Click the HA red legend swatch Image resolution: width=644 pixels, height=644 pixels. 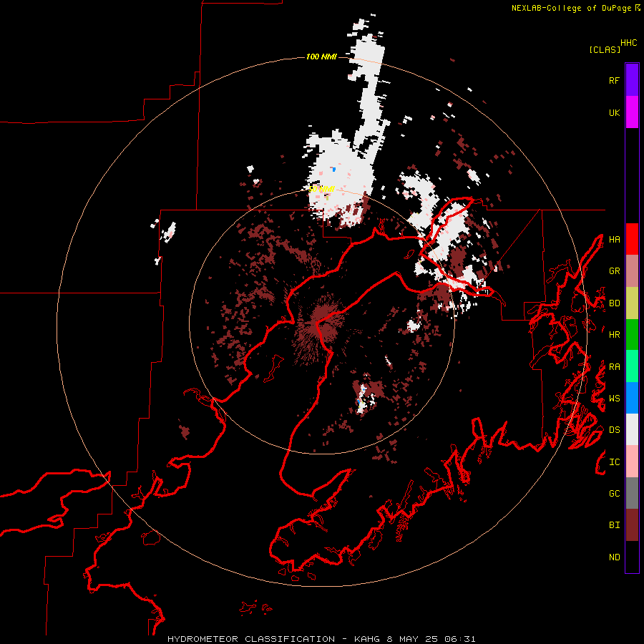(632, 239)
